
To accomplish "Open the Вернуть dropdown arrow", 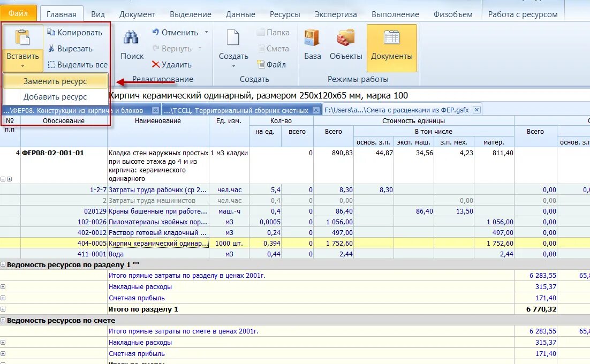I will point(200,48).
